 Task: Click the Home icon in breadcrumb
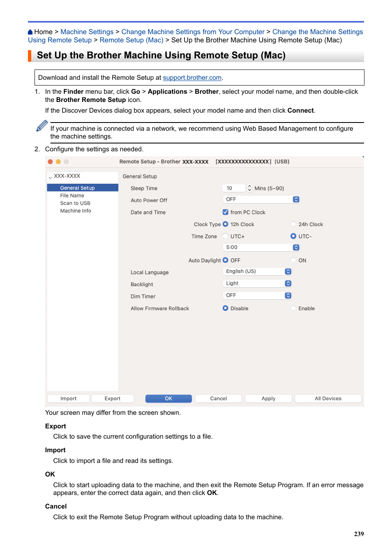click(30, 32)
